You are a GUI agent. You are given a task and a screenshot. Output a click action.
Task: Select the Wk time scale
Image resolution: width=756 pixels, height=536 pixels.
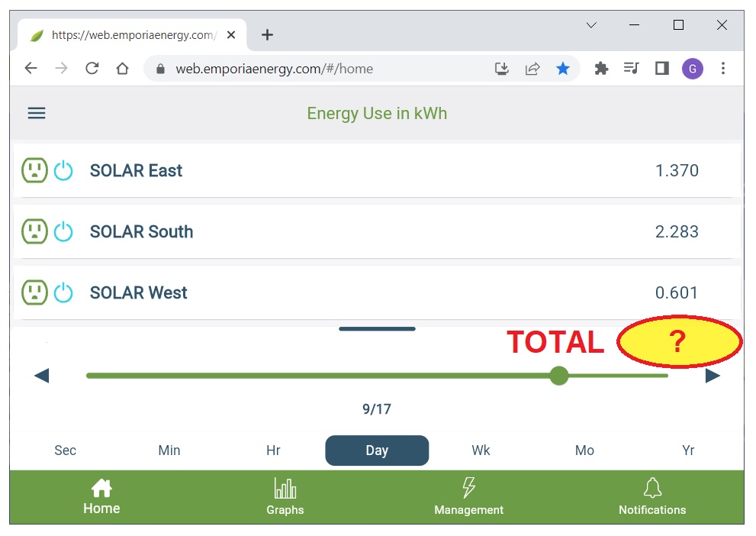[481, 450]
